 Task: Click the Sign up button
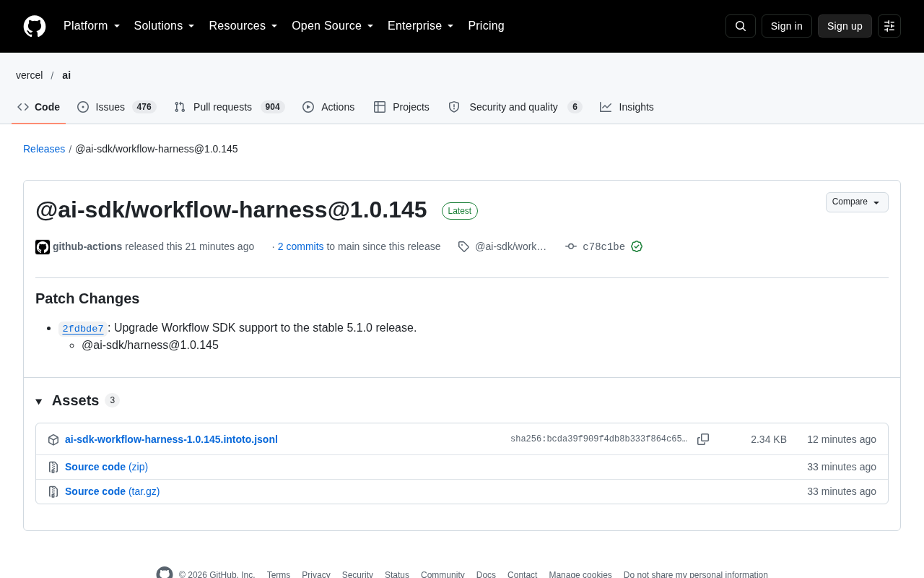[x=845, y=26]
